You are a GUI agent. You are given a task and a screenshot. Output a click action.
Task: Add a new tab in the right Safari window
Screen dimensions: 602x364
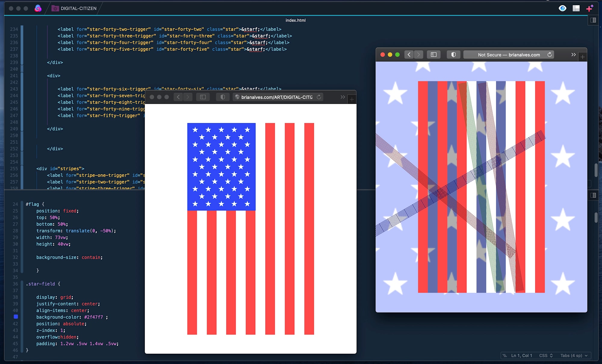[583, 57]
